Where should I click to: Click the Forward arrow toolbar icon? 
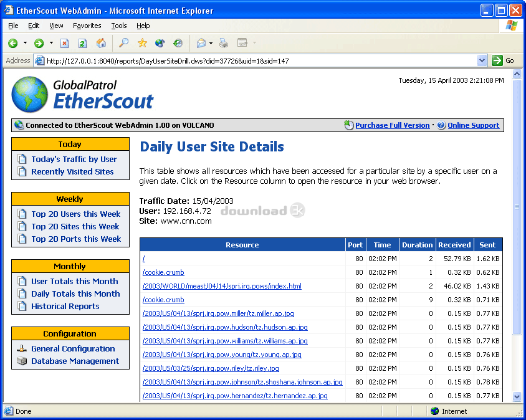tap(39, 43)
